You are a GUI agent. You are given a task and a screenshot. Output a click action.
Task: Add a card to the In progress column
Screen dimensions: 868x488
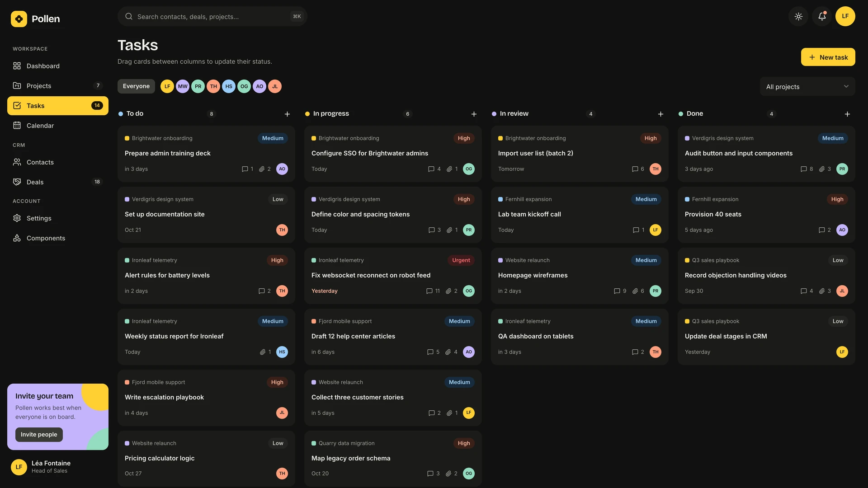[474, 114]
